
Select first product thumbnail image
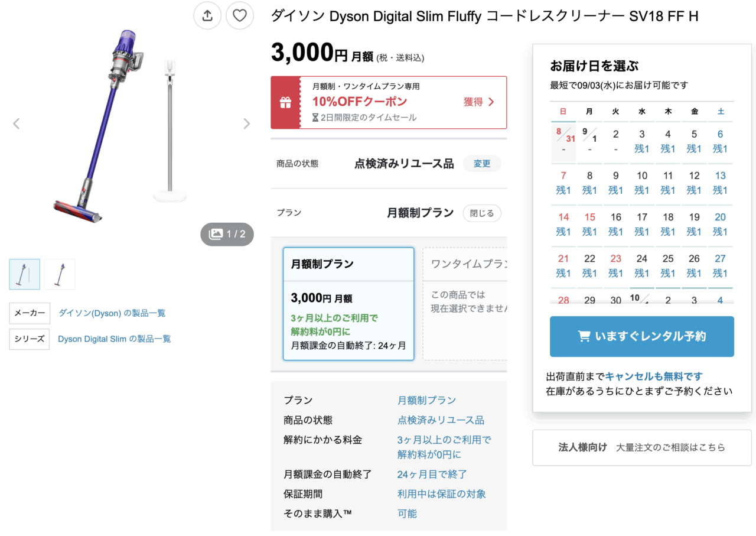coord(25,274)
